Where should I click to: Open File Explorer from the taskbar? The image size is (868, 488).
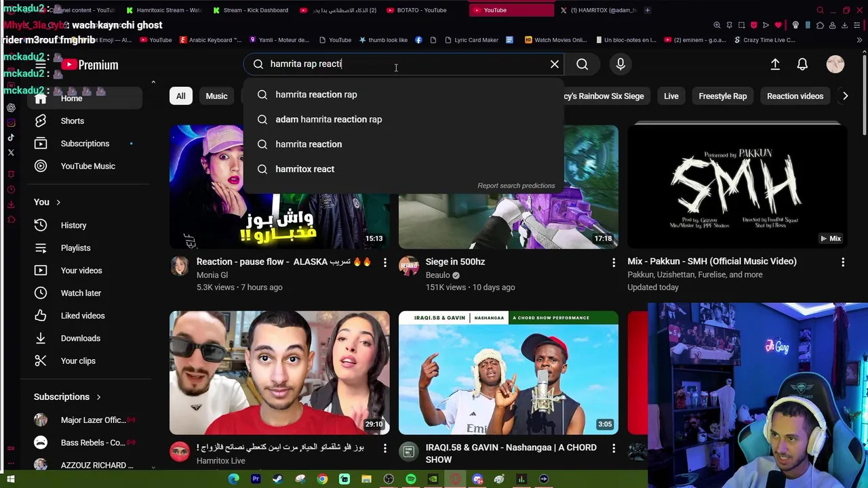(x=366, y=479)
